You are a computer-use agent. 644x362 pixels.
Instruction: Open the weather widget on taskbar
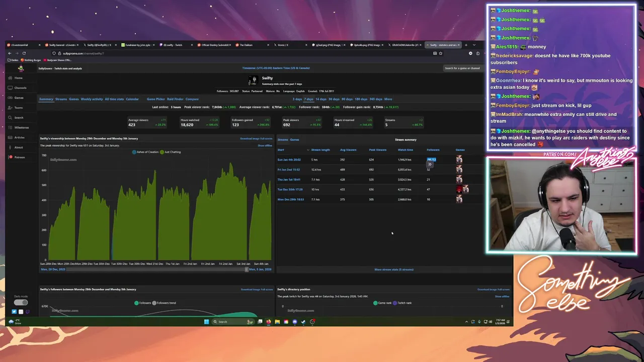[x=16, y=322]
